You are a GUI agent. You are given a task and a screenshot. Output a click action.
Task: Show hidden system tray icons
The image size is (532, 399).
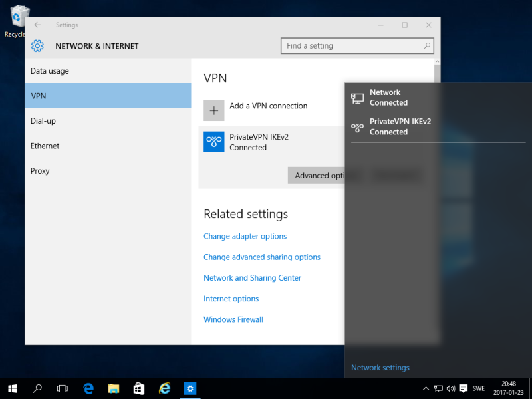click(426, 388)
